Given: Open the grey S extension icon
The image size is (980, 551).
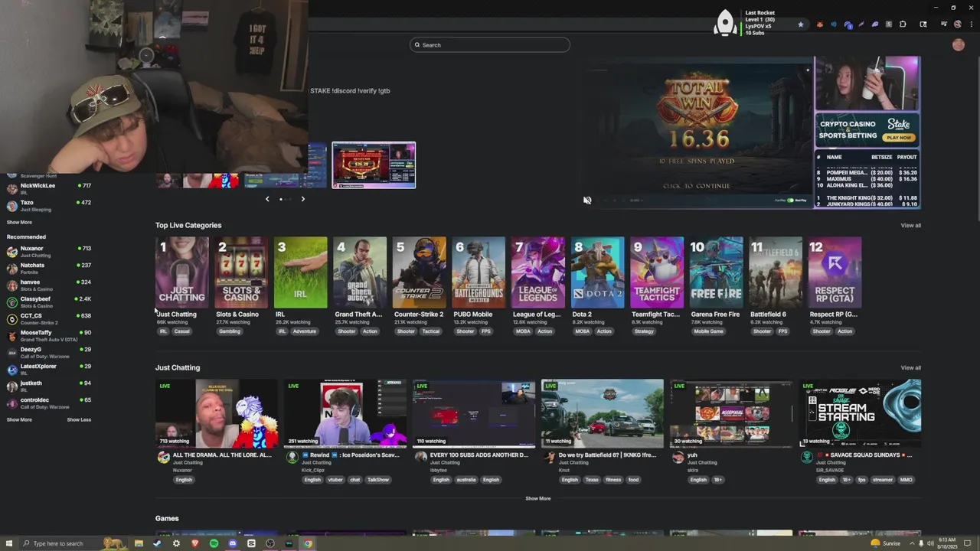Looking at the screenshot, I should point(889,24).
